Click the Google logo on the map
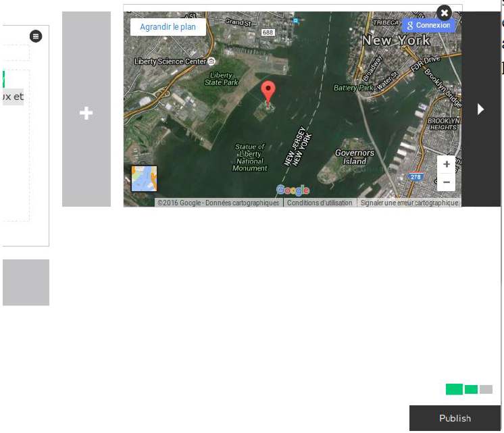 tap(293, 190)
